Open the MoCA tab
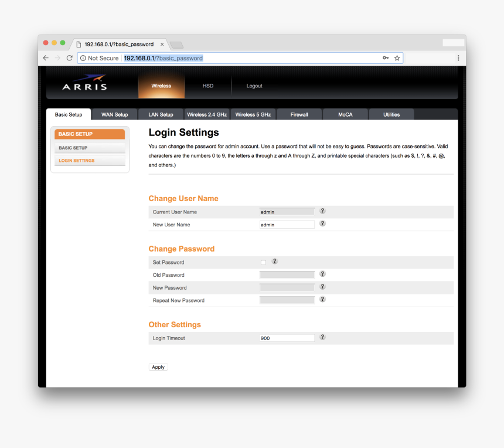Screen dimensions: 504x448 click(x=345, y=114)
